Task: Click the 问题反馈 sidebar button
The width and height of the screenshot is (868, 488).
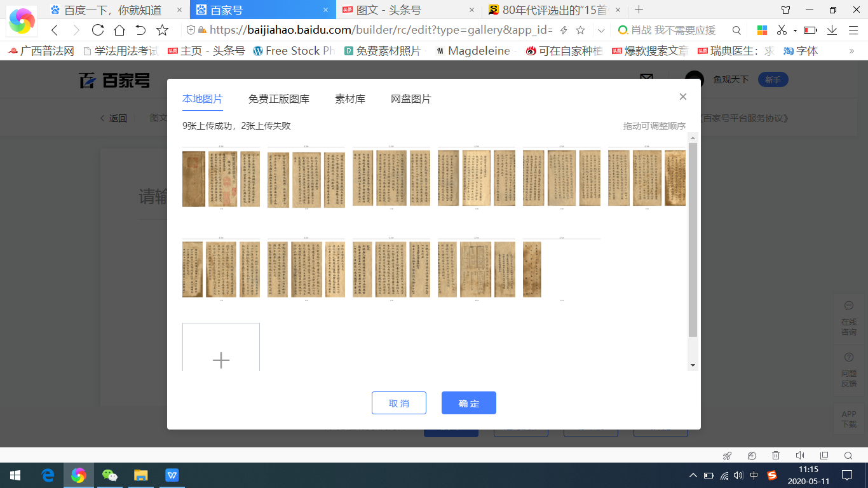Action: click(849, 370)
